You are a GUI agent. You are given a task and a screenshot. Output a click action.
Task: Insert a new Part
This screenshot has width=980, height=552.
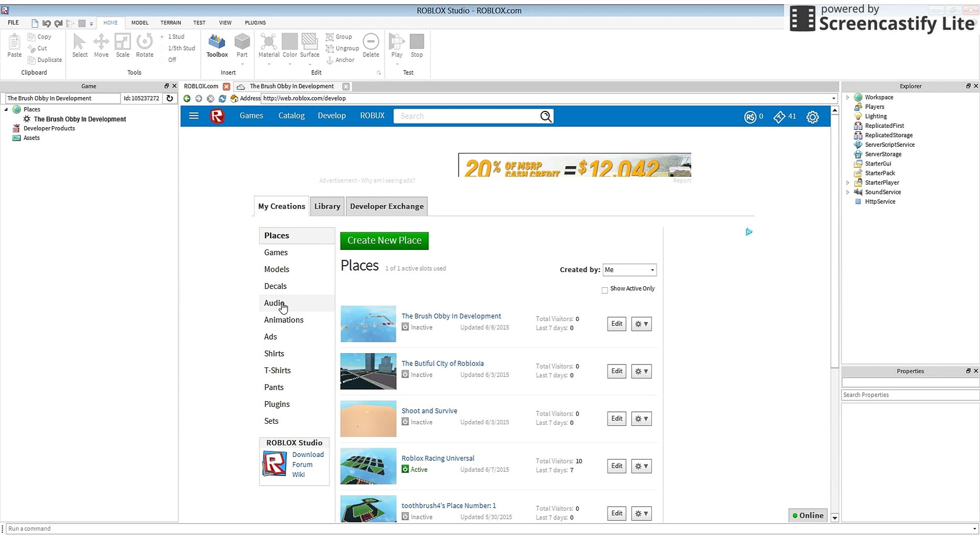242,45
